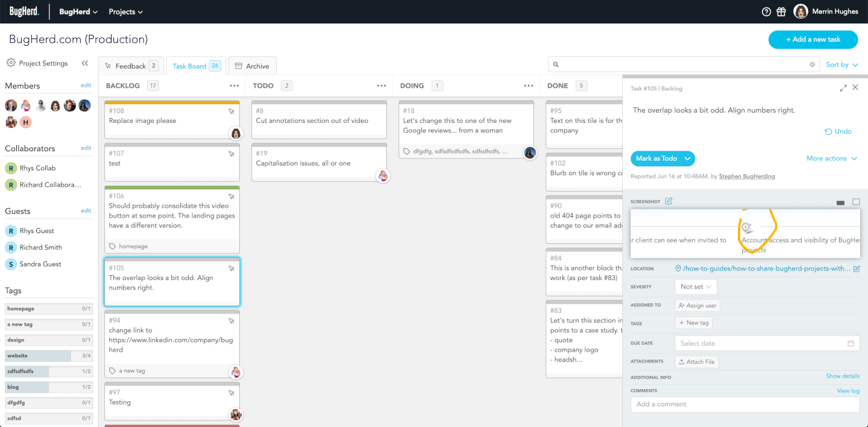Click assignee avatar on card #19
The image size is (868, 427).
click(x=383, y=176)
